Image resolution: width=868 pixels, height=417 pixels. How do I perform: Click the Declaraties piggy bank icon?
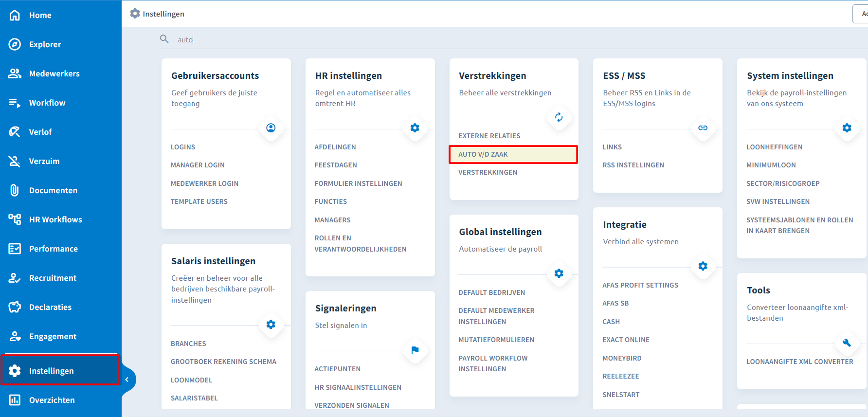15,307
